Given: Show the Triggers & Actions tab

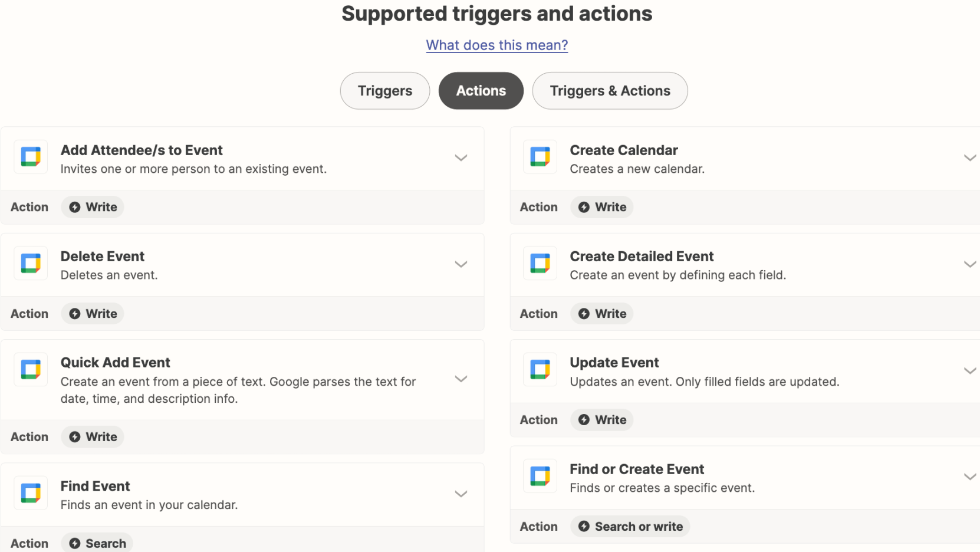Looking at the screenshot, I should tap(610, 91).
